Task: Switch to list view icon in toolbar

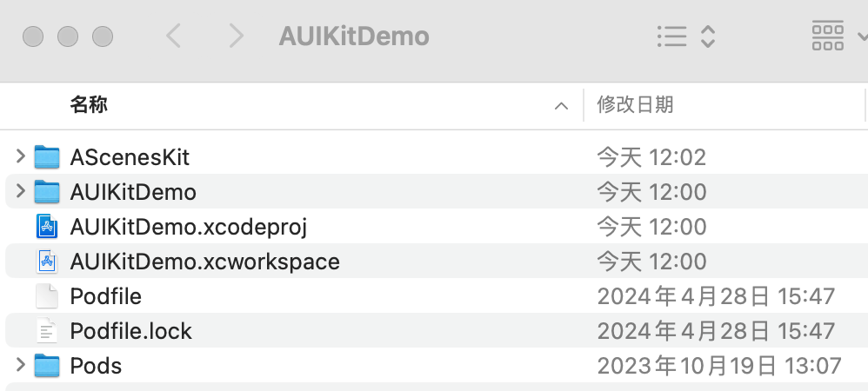Action: (x=671, y=36)
